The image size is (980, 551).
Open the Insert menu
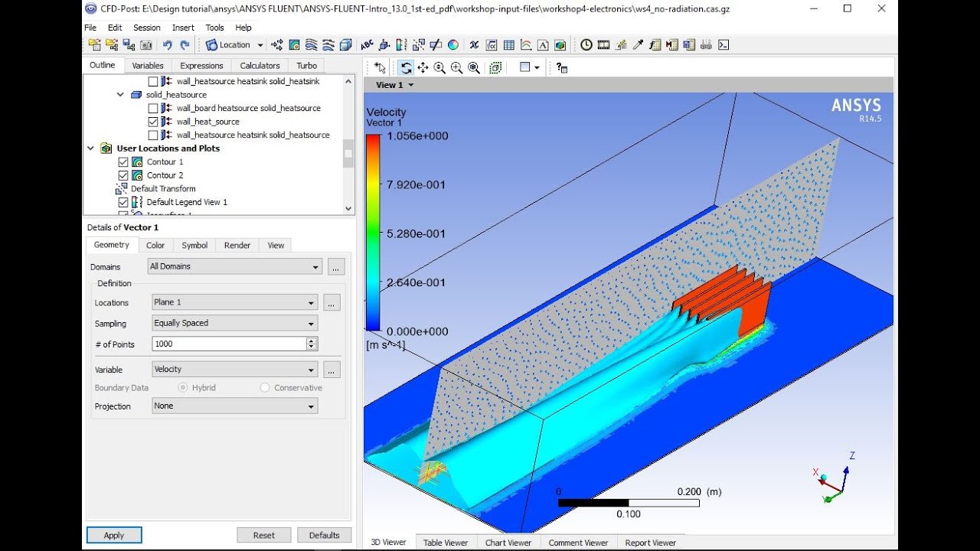point(183,28)
